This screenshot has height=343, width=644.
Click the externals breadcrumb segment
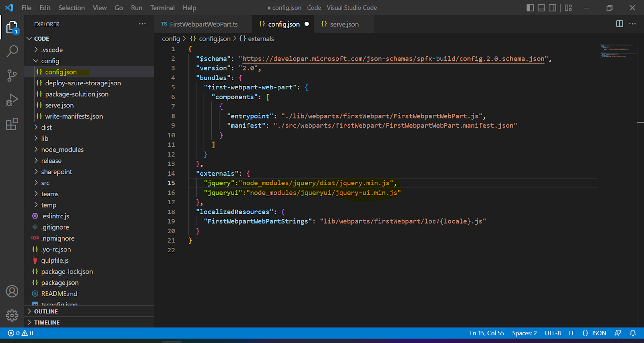pos(256,39)
